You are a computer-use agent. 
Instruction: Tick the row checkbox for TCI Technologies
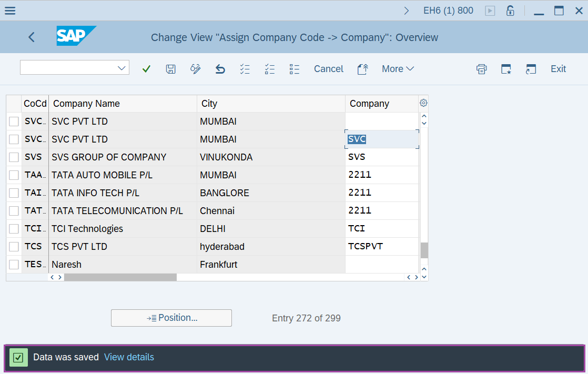pyautogui.click(x=14, y=228)
